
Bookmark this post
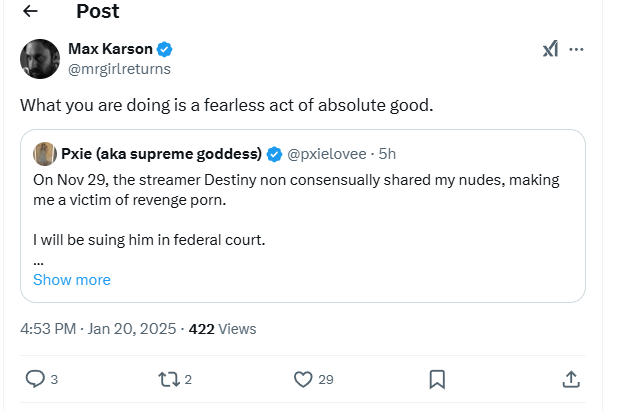[437, 380]
